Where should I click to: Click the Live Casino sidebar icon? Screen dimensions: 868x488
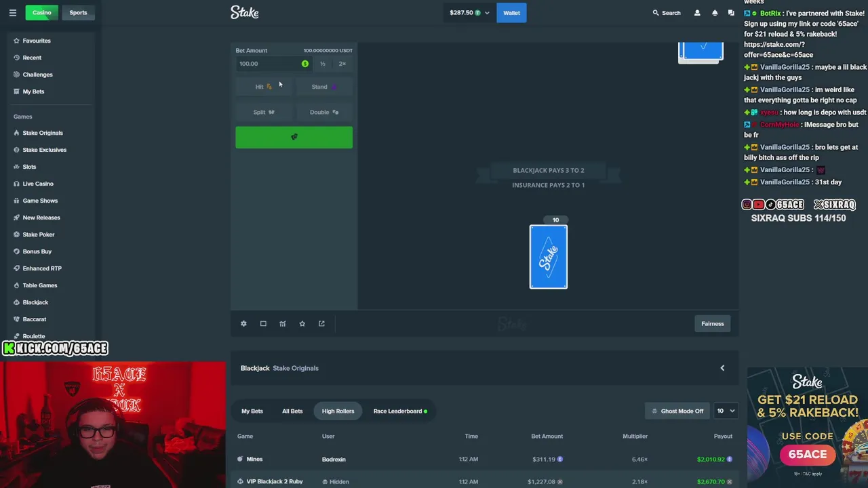point(16,184)
